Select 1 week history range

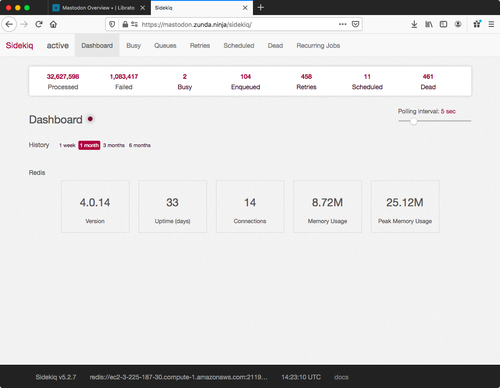click(x=67, y=145)
